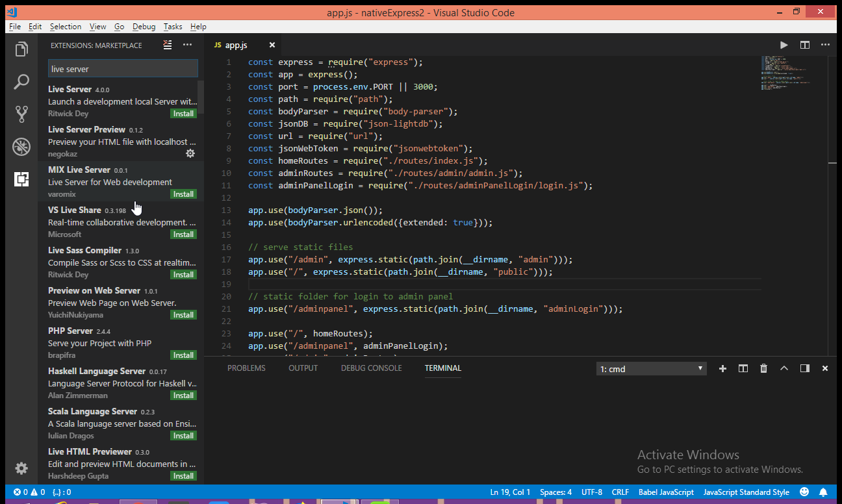The image size is (842, 504).
Task: Switch to the PROBLEMS panel tab
Action: 246,368
